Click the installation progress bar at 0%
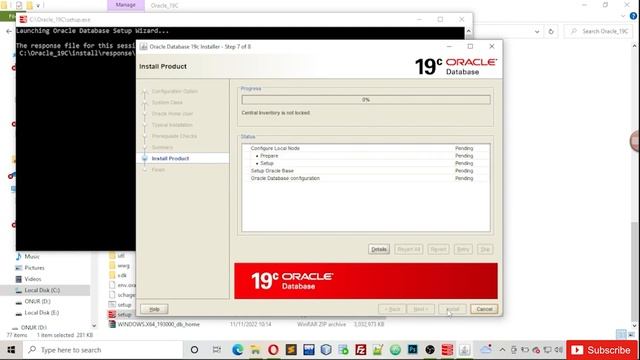The height and width of the screenshot is (360, 640). pos(366,100)
